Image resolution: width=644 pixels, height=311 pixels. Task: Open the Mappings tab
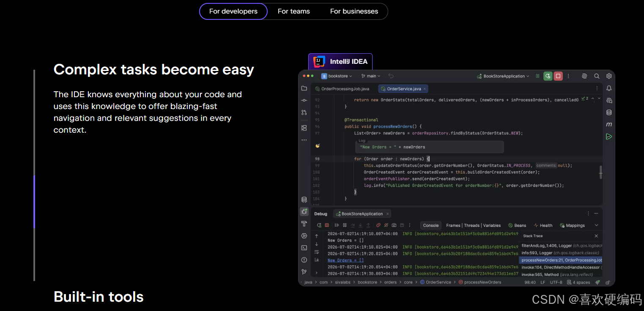(x=572, y=225)
